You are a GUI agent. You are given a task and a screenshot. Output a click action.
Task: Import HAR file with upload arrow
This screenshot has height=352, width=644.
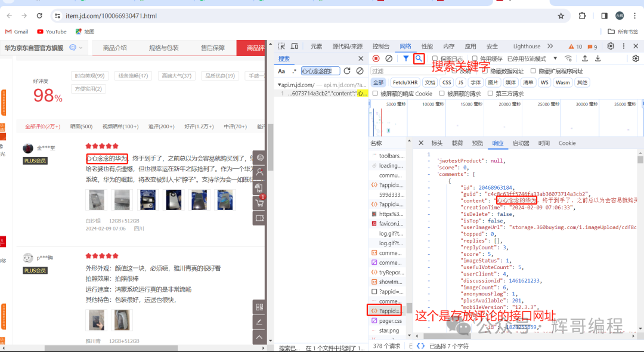coord(585,58)
